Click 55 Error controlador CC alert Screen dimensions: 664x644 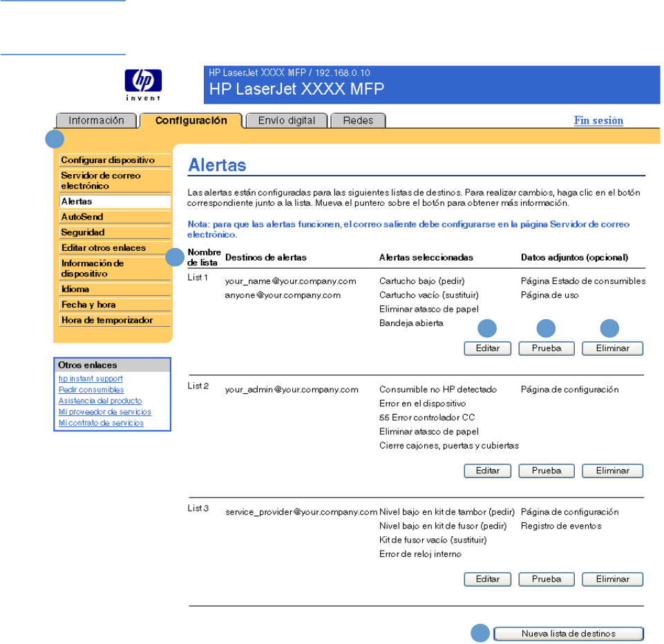click(427, 417)
